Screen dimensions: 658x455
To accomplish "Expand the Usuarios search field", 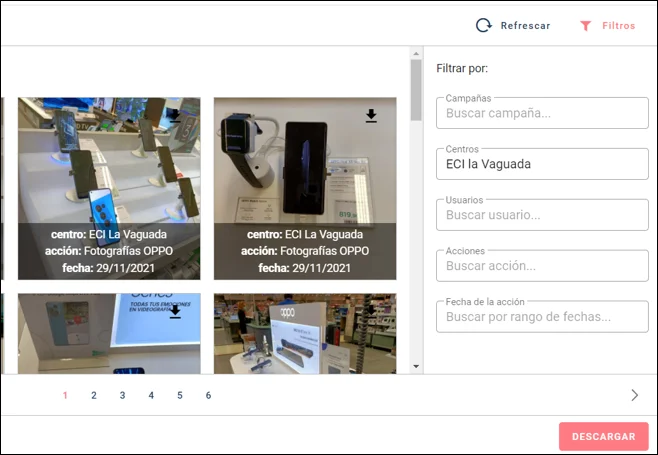I will (542, 215).
